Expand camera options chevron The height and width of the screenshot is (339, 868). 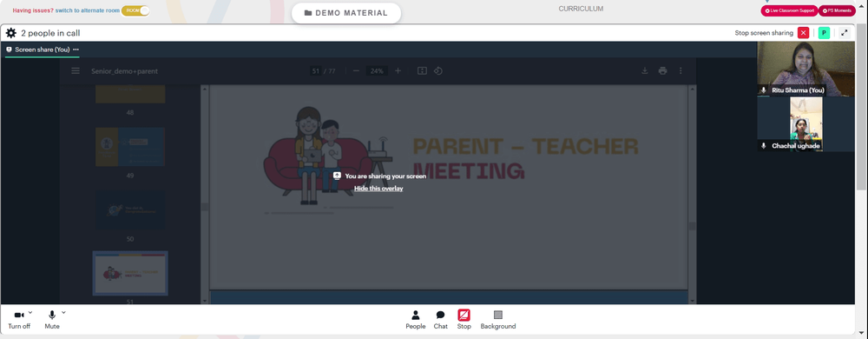[30, 312]
